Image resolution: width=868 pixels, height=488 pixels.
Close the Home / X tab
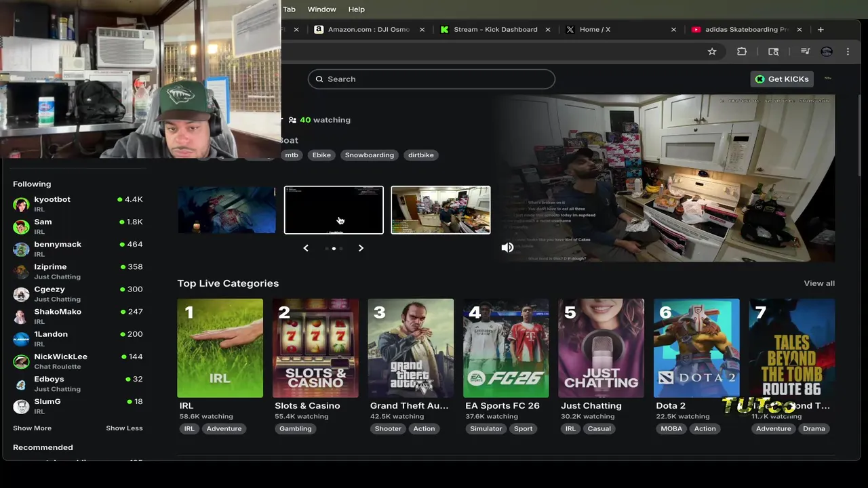point(673,29)
